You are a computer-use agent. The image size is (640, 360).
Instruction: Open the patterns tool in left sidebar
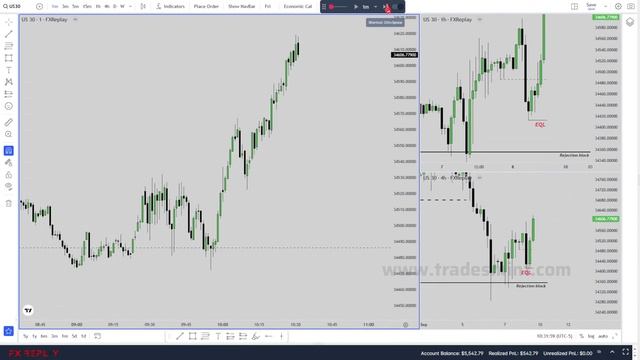[x=9, y=82]
